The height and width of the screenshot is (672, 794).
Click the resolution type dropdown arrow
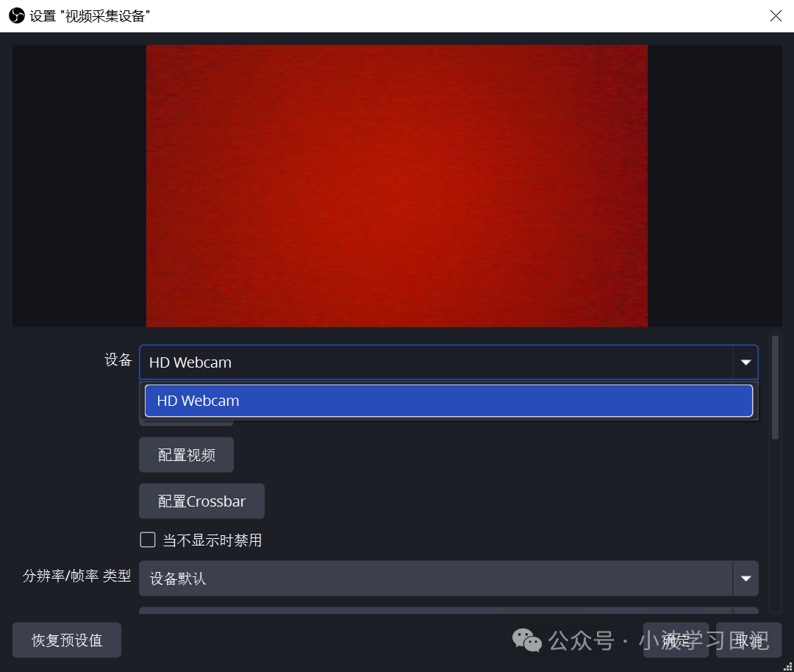pos(746,578)
